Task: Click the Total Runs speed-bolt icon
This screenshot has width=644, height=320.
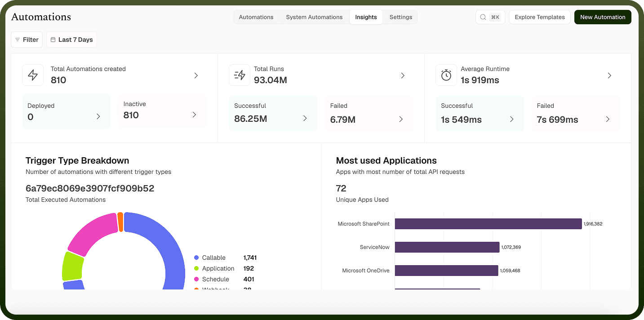Action: [x=240, y=75]
